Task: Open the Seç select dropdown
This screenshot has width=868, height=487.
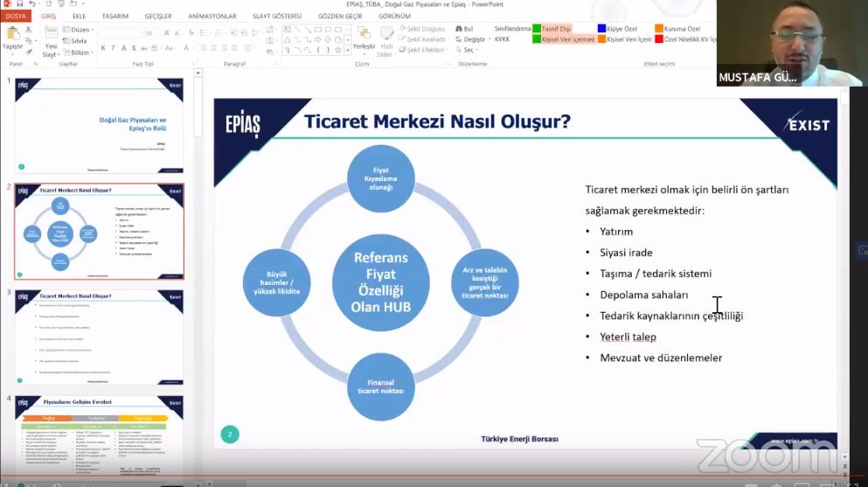Action: pyautogui.click(x=467, y=50)
